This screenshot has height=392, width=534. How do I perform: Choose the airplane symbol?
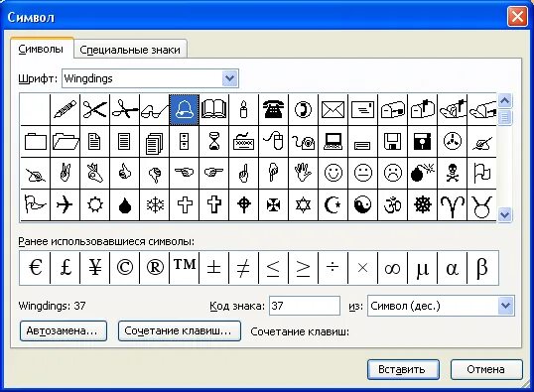click(65, 205)
